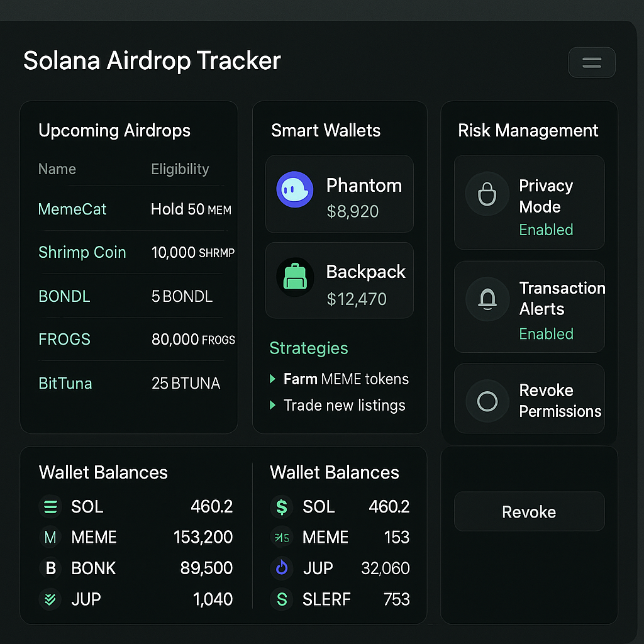Viewport: 644px width, 644px height.
Task: Toggle Privacy Mode Enabled status
Action: [546, 230]
